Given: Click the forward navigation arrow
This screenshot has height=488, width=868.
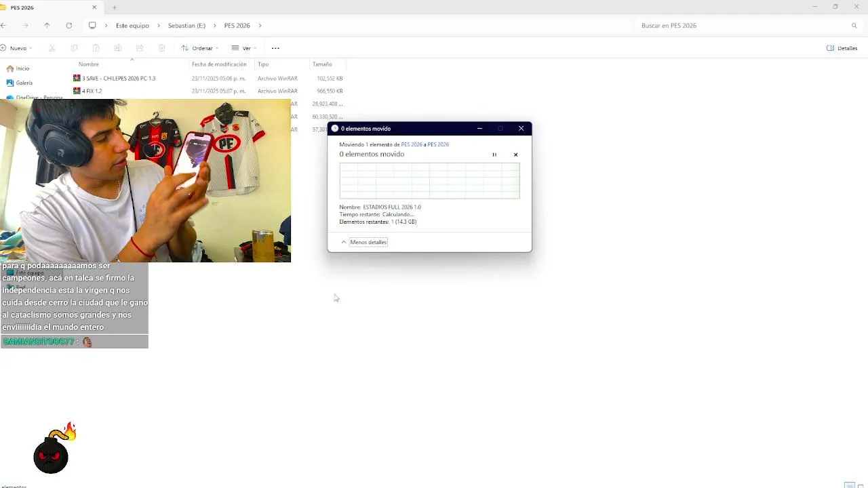Looking at the screenshot, I should tap(26, 26).
